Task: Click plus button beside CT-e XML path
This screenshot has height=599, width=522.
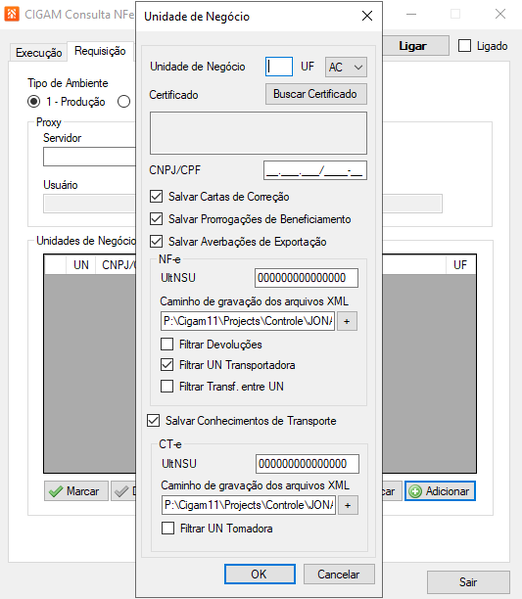Action: (347, 505)
